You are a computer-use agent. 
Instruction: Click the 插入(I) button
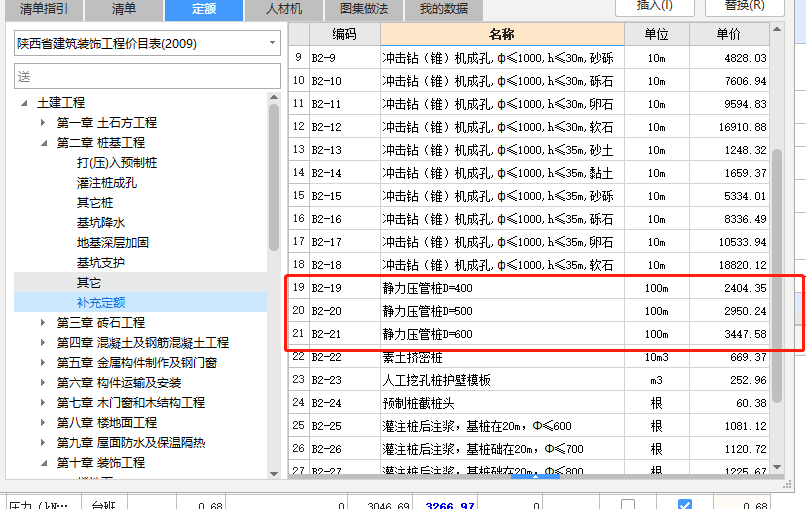tap(655, 6)
